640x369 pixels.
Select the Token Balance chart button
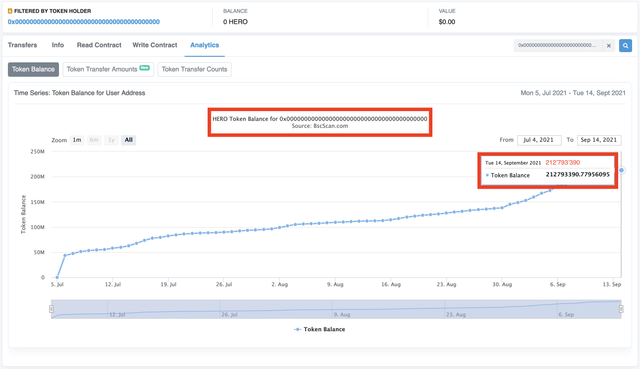click(x=33, y=69)
